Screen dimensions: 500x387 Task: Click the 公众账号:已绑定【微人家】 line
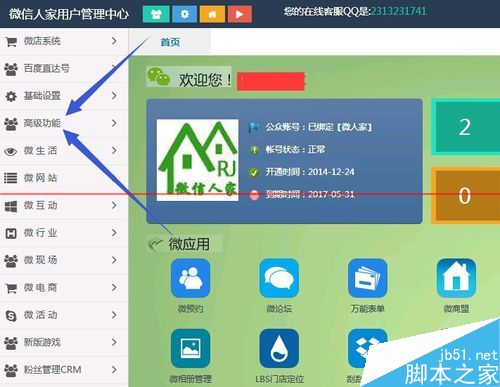[x=319, y=127]
